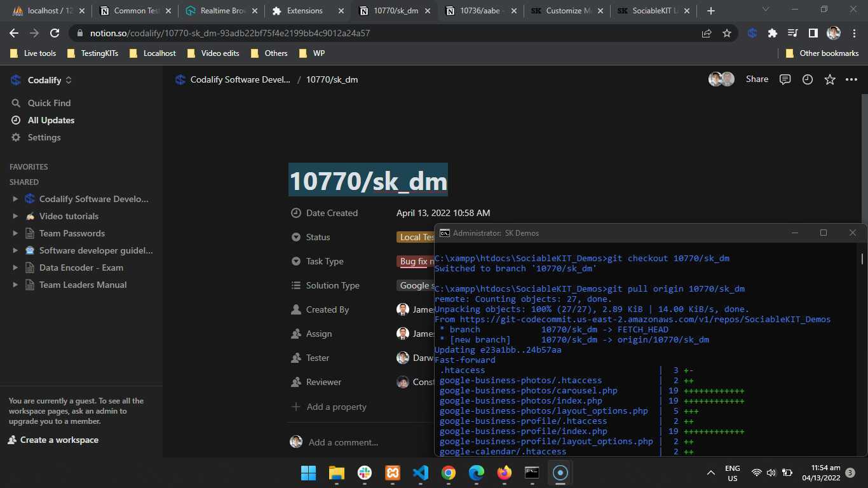Expand the Team Passwords page toggle
This screenshot has height=488, width=868.
[x=15, y=233]
